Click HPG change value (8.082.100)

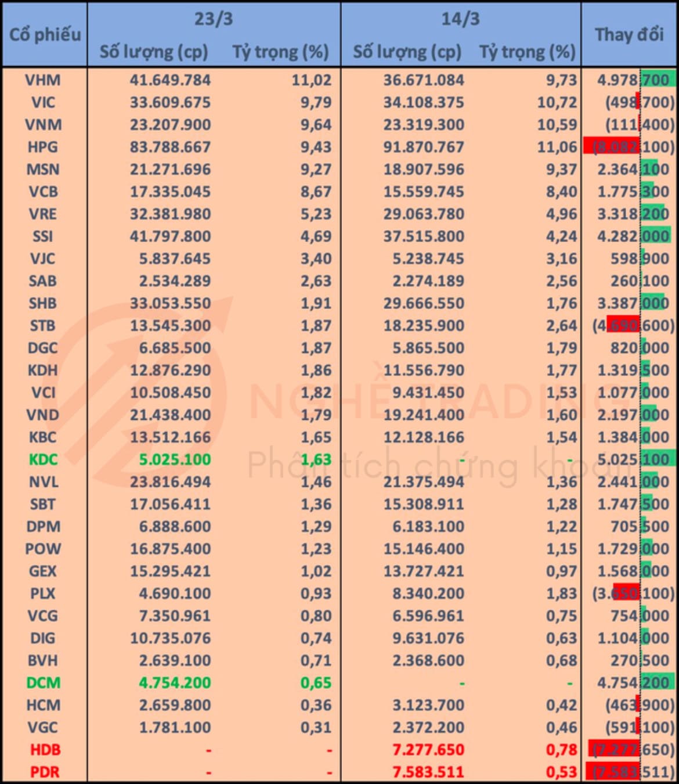pyautogui.click(x=633, y=147)
